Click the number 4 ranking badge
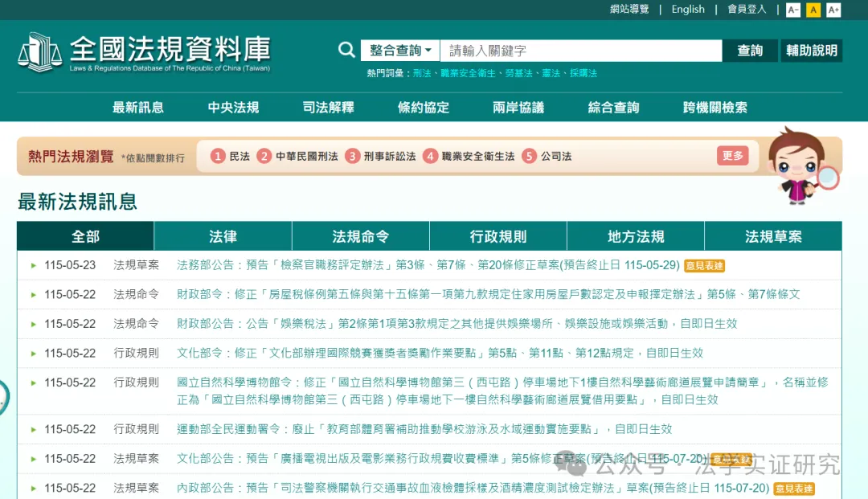This screenshot has height=499, width=868. (430, 156)
